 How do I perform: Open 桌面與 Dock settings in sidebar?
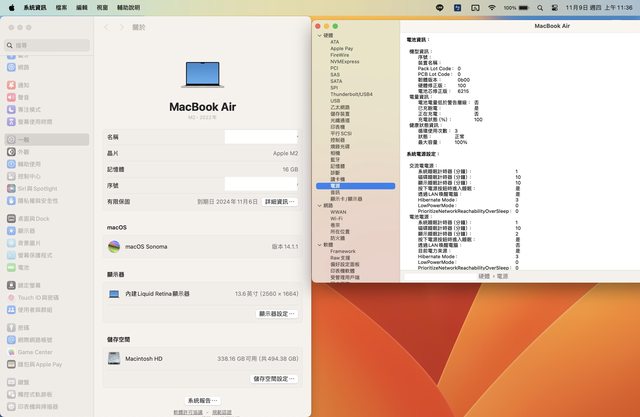point(34,217)
